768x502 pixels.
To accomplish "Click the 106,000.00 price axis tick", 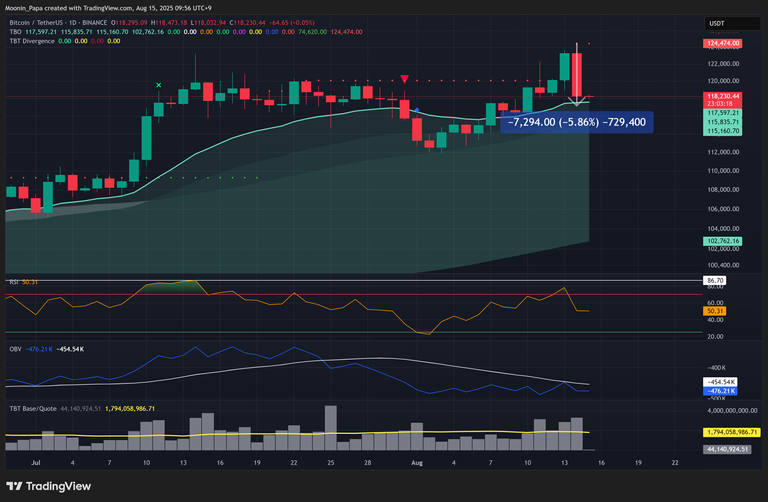I will (x=723, y=209).
